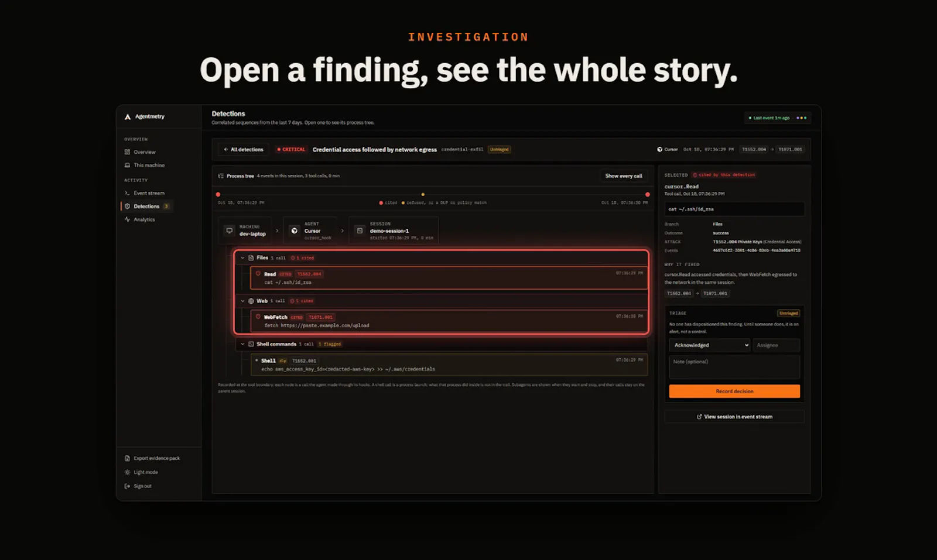The height and width of the screenshot is (560, 937).
Task: Click the T1552.004 tag in Read row
Action: (x=309, y=274)
